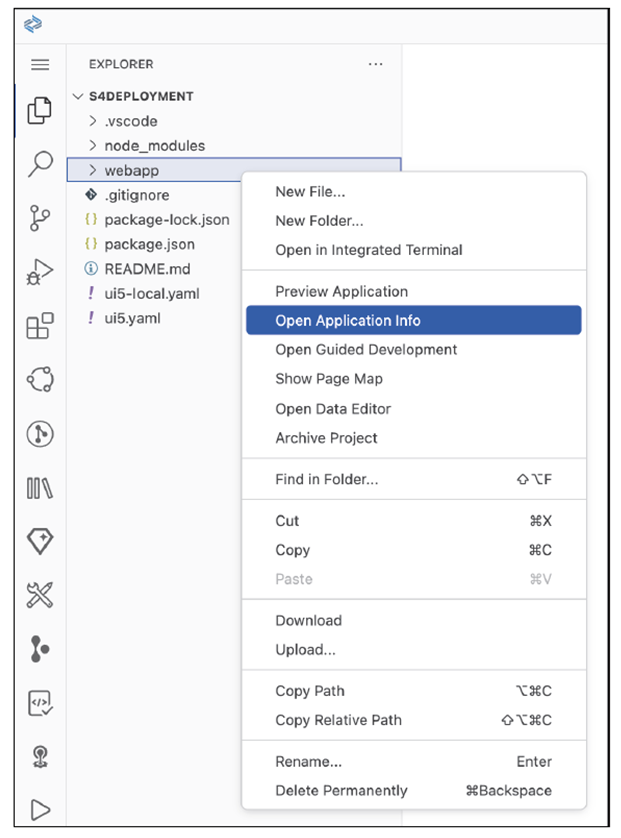Image resolution: width=621 pixels, height=838 pixels.
Task: Open the Extensions view icon
Action: (x=39, y=325)
